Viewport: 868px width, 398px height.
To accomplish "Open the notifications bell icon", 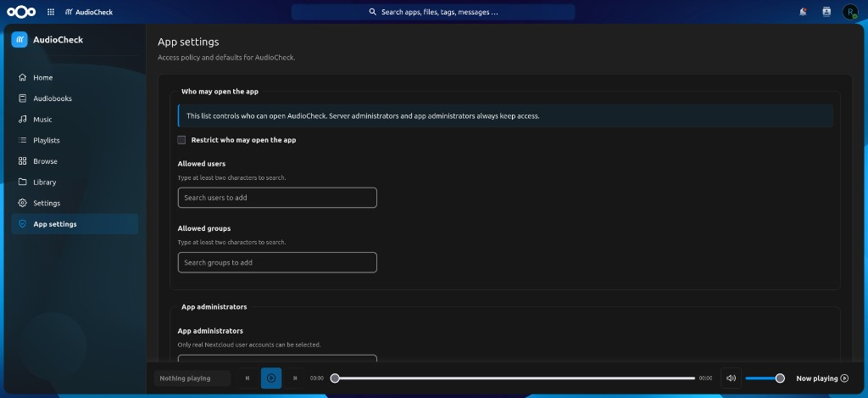I will point(803,12).
